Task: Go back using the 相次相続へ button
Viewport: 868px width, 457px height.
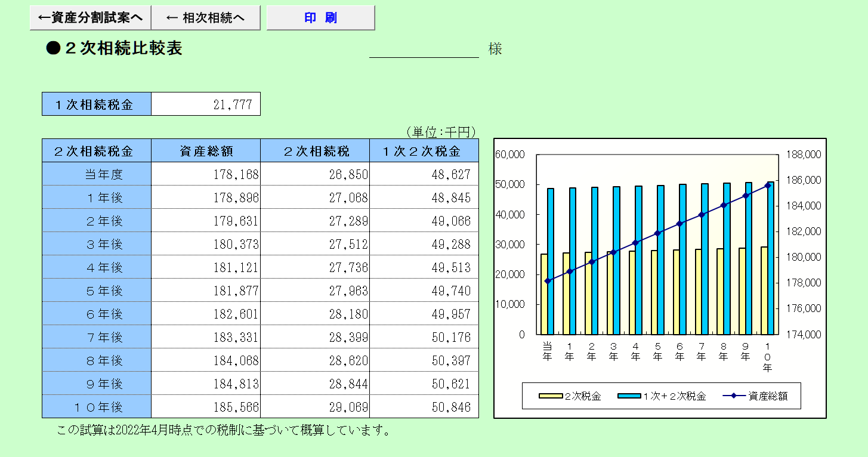Action: coord(206,18)
